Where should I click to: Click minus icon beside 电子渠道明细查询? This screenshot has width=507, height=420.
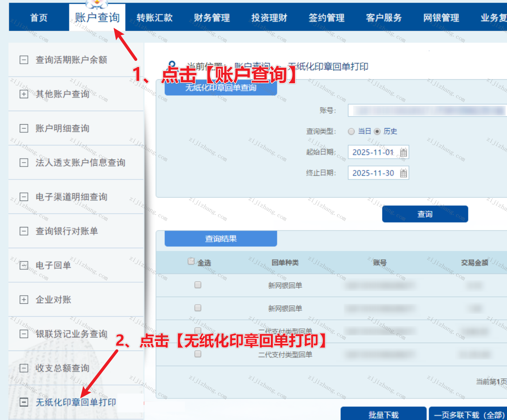point(24,197)
